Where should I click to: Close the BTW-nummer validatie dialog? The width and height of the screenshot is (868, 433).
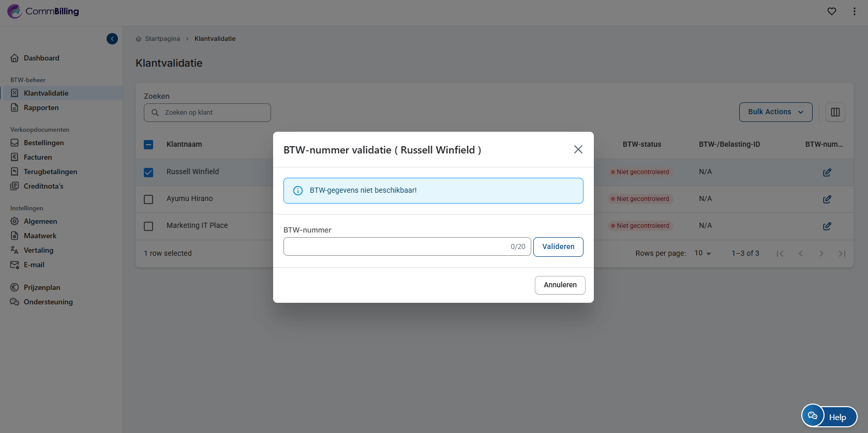pyautogui.click(x=578, y=149)
